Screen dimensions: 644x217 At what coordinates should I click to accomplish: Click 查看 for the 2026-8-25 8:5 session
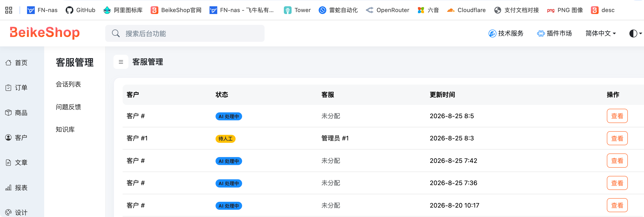coord(617,116)
